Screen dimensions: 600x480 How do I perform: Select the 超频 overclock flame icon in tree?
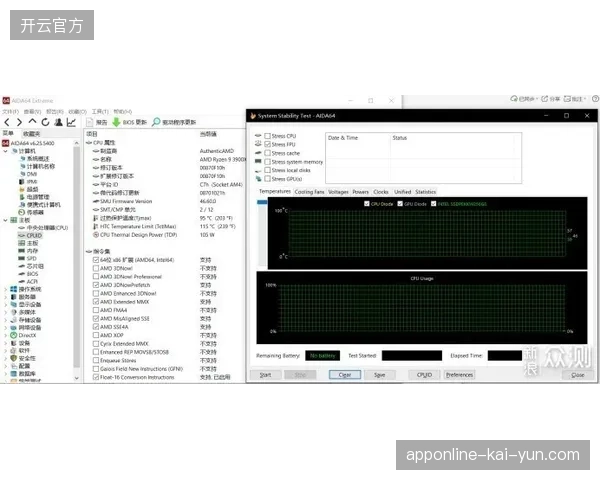[22, 189]
